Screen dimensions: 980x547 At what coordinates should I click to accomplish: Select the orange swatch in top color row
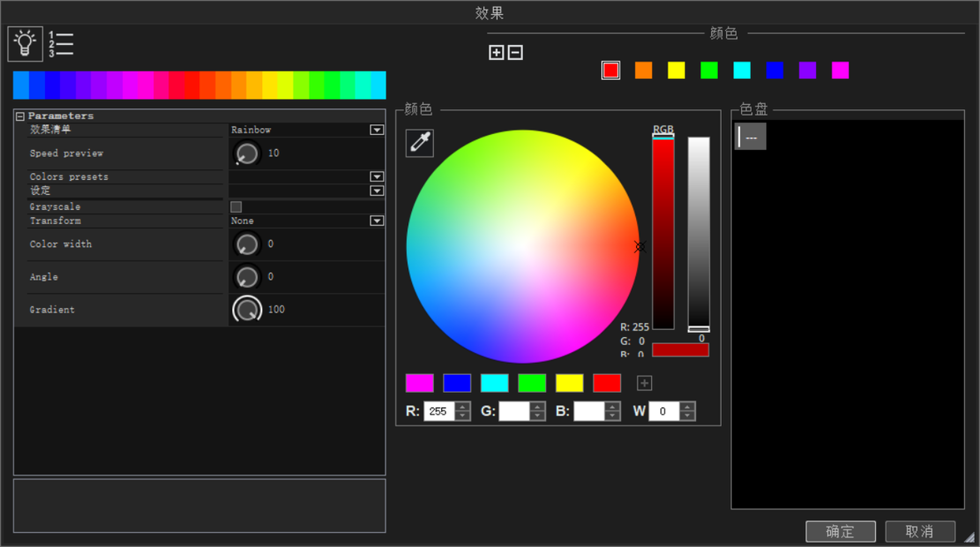[x=644, y=71]
